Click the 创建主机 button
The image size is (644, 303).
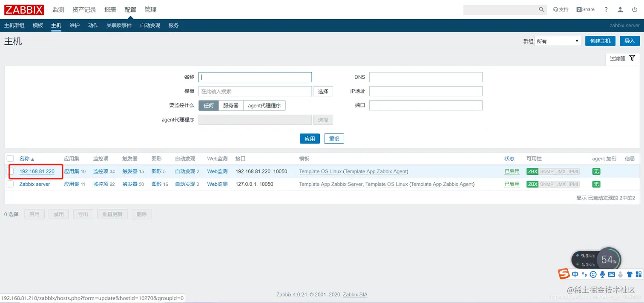[x=600, y=41]
